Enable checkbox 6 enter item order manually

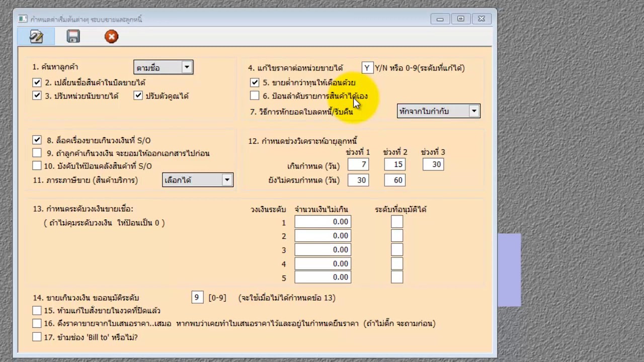[x=255, y=96]
